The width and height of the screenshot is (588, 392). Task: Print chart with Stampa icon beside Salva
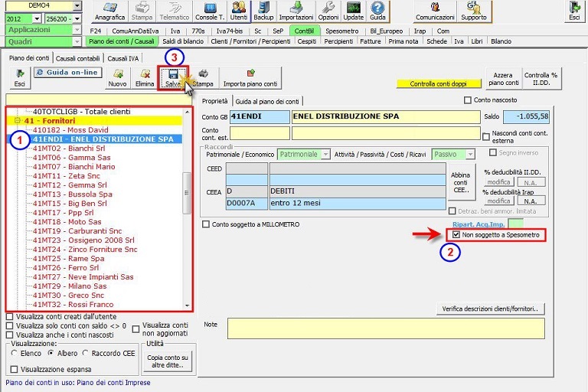click(204, 78)
